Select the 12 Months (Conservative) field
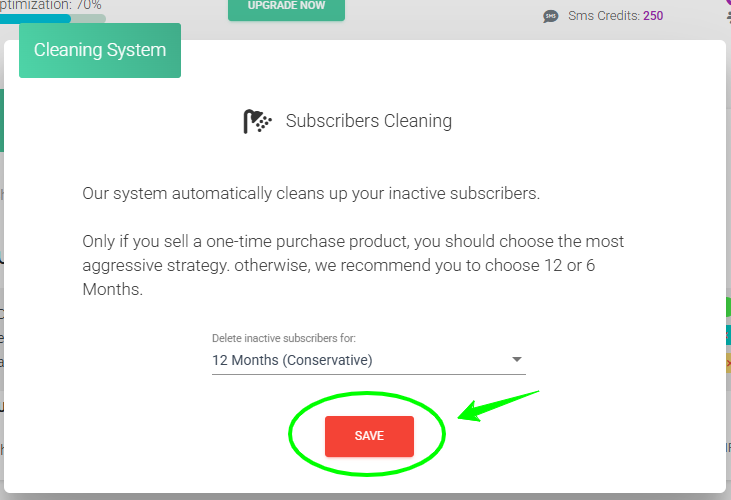The width and height of the screenshot is (731, 500). (x=360, y=360)
